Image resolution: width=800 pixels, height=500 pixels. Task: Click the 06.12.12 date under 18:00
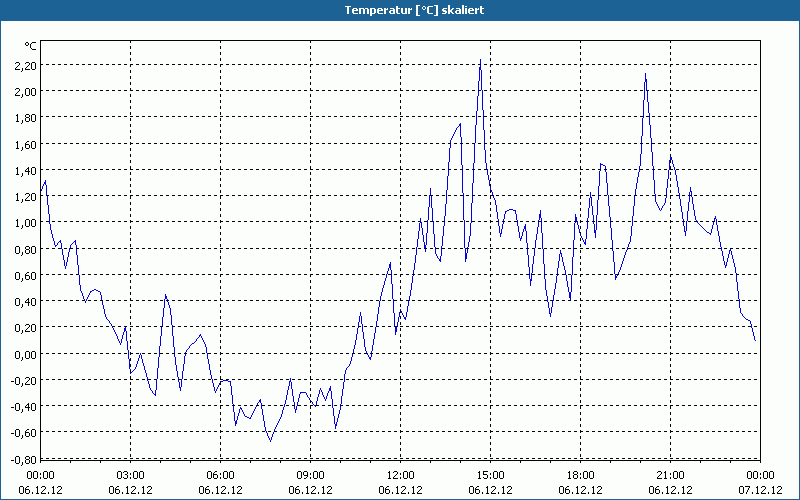point(581,490)
